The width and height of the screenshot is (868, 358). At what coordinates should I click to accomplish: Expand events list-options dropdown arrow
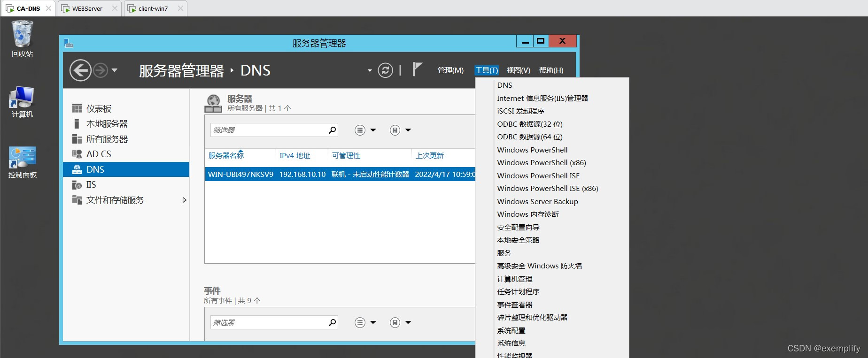click(373, 322)
